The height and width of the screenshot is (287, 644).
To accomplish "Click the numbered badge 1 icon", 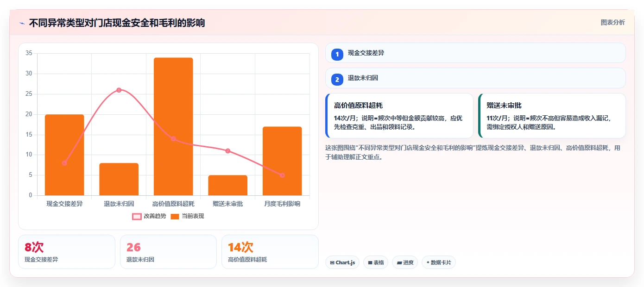I will [x=337, y=55].
